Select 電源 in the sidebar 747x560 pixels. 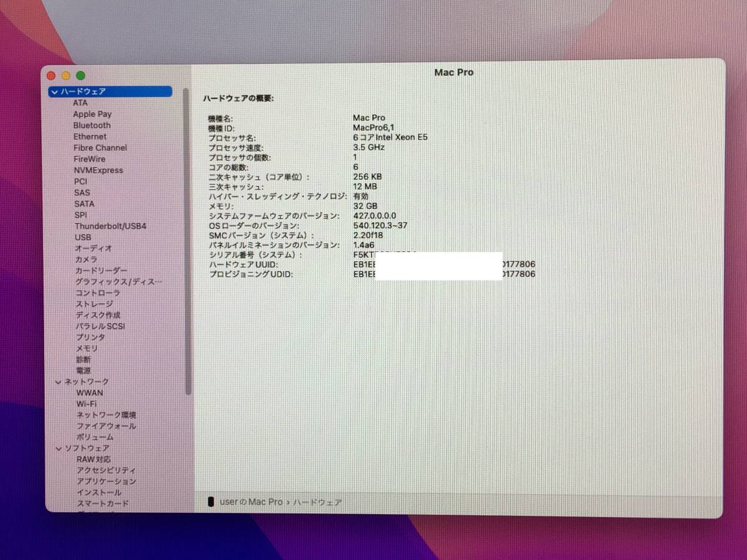click(x=83, y=371)
